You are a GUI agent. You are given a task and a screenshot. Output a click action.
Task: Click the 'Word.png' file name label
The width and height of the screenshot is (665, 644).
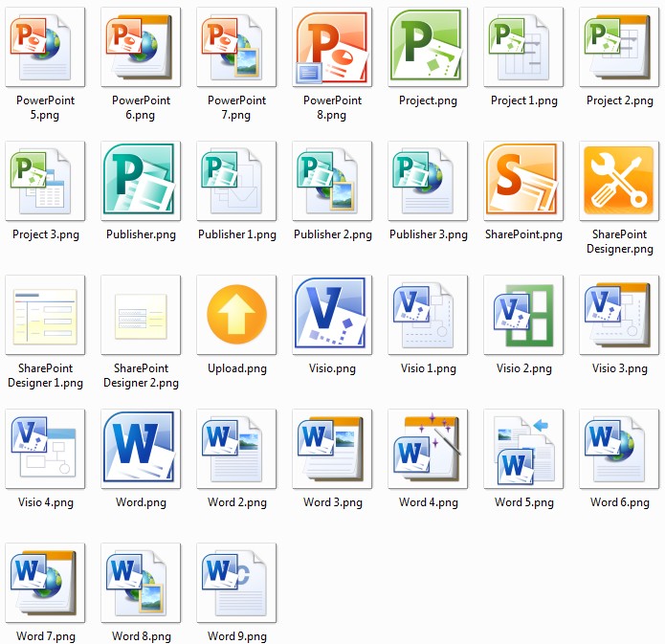click(x=141, y=502)
